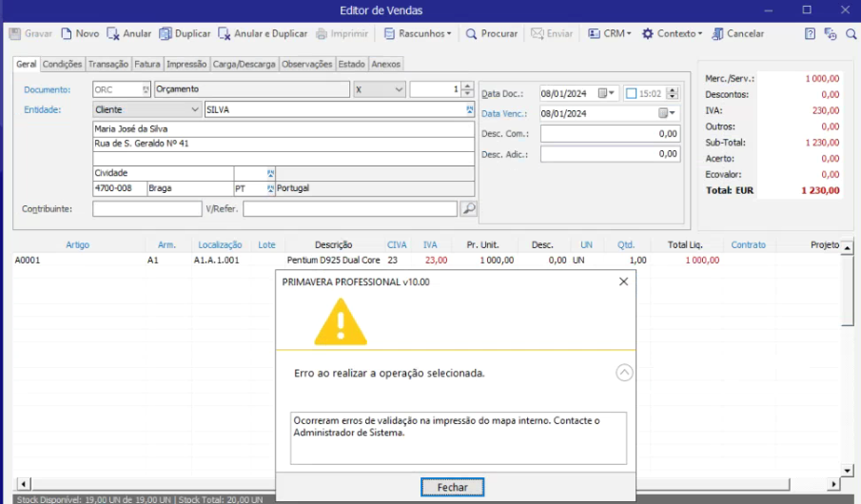Open the Contexto dropdown menu
Image resolution: width=861 pixels, height=504 pixels.
pos(672,33)
